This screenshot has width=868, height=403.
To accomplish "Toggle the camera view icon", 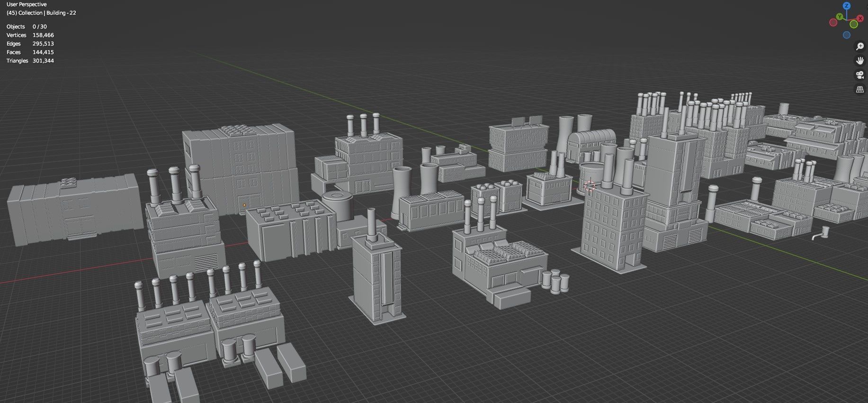I will [x=859, y=75].
